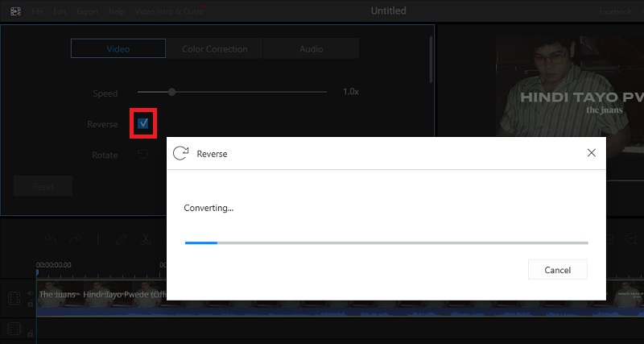
Task: Click the Reverse dialog title text
Action: pyautogui.click(x=212, y=154)
